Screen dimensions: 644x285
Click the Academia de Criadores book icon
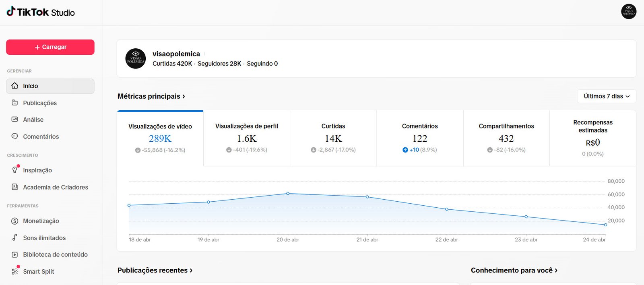click(x=15, y=187)
